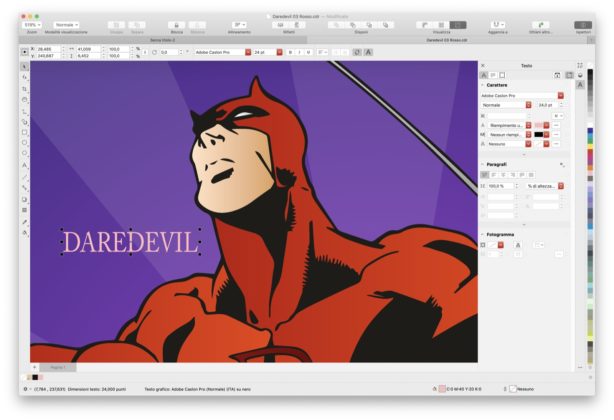Viewport: 614px width, 420px height.
Task: Click the Paragrafo icon in Testo panel header
Action: [x=493, y=75]
